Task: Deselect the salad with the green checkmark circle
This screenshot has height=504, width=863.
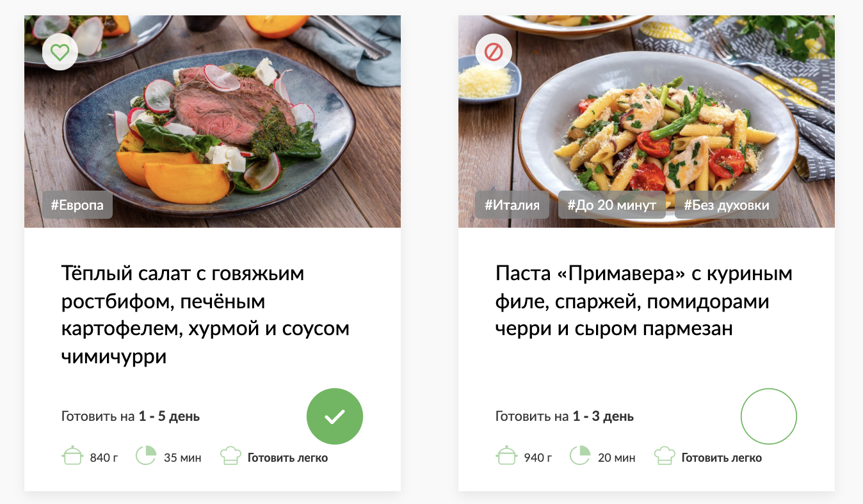Action: point(335,416)
